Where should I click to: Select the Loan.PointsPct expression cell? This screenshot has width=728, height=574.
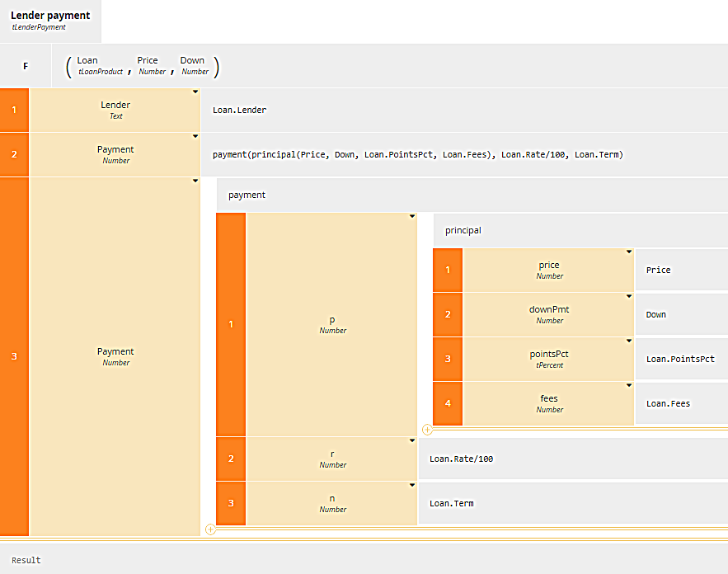680,359
